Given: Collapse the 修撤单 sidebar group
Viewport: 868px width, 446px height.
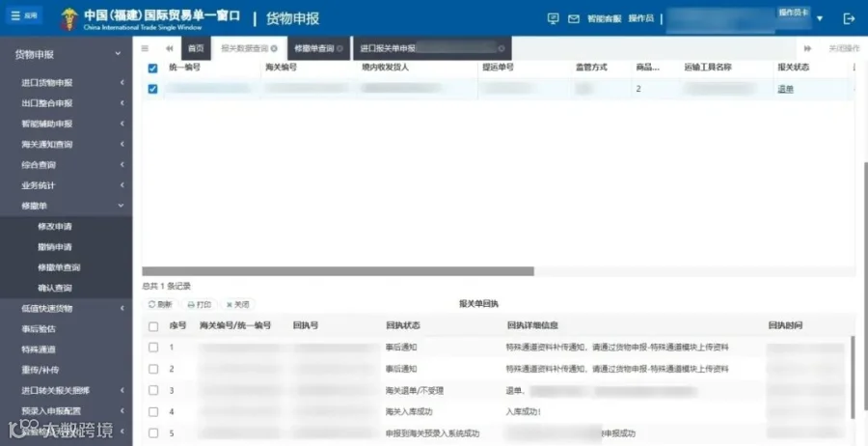Looking at the screenshot, I should tap(67, 206).
